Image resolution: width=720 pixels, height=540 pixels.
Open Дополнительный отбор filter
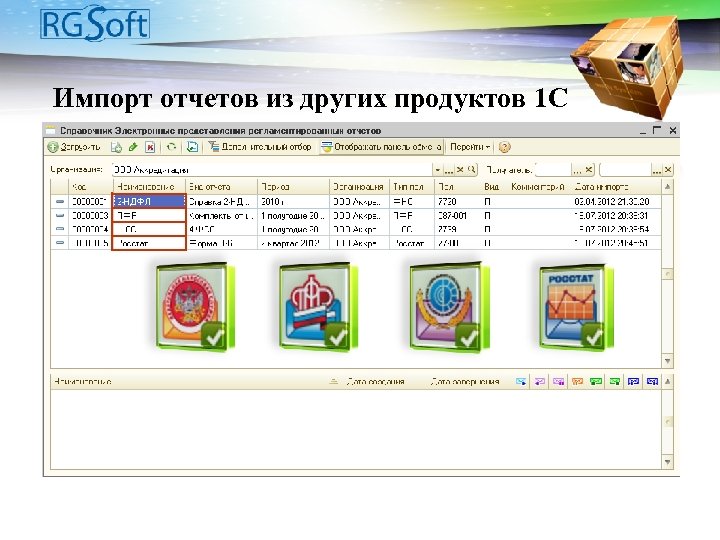tap(260, 147)
